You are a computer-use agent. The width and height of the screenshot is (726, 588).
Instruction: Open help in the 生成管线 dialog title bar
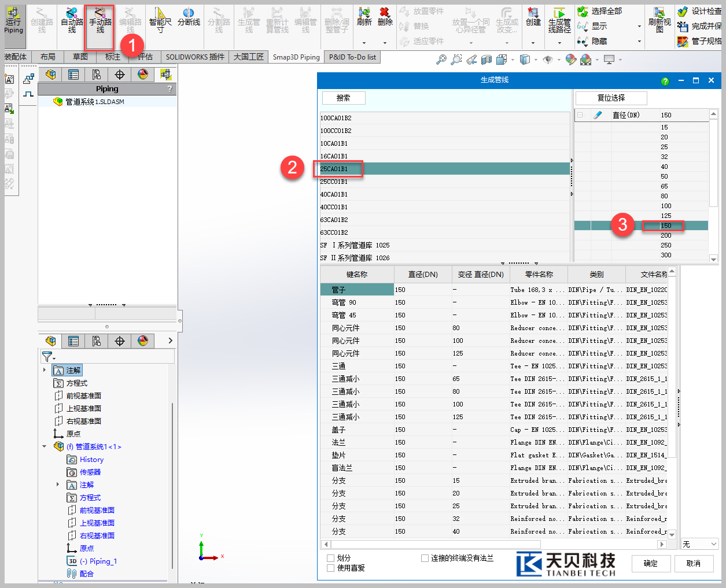665,81
